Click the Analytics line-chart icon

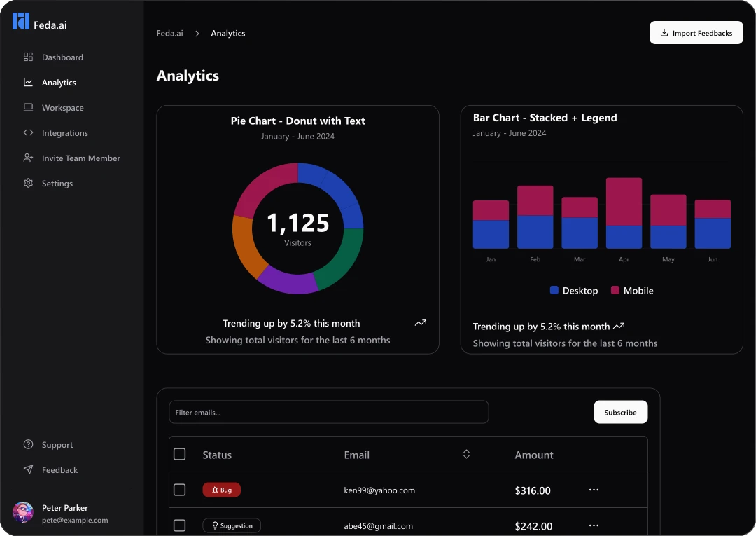point(29,82)
